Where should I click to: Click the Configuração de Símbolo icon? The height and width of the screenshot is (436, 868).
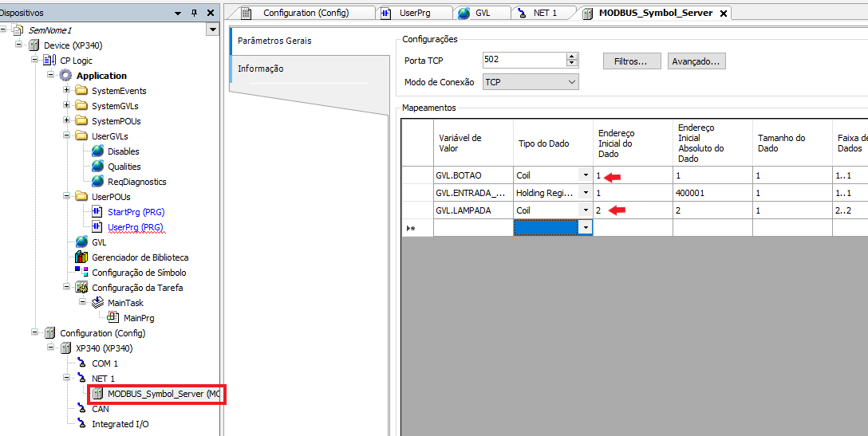coord(81,273)
